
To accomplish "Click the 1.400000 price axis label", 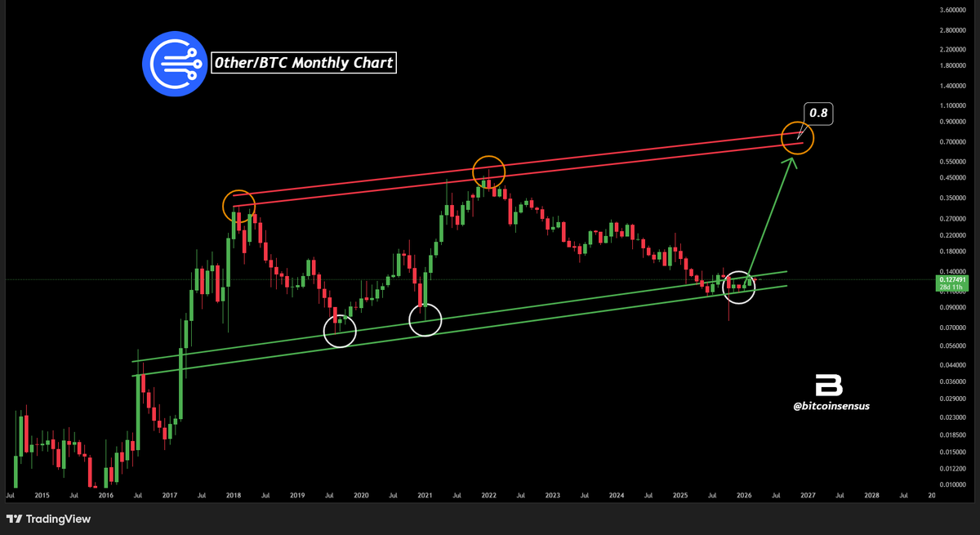I will point(955,87).
